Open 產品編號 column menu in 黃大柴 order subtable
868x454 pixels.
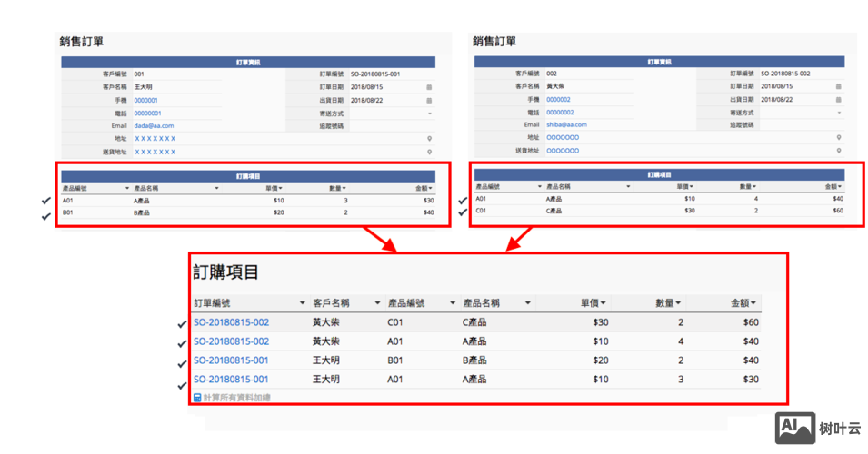click(x=540, y=187)
